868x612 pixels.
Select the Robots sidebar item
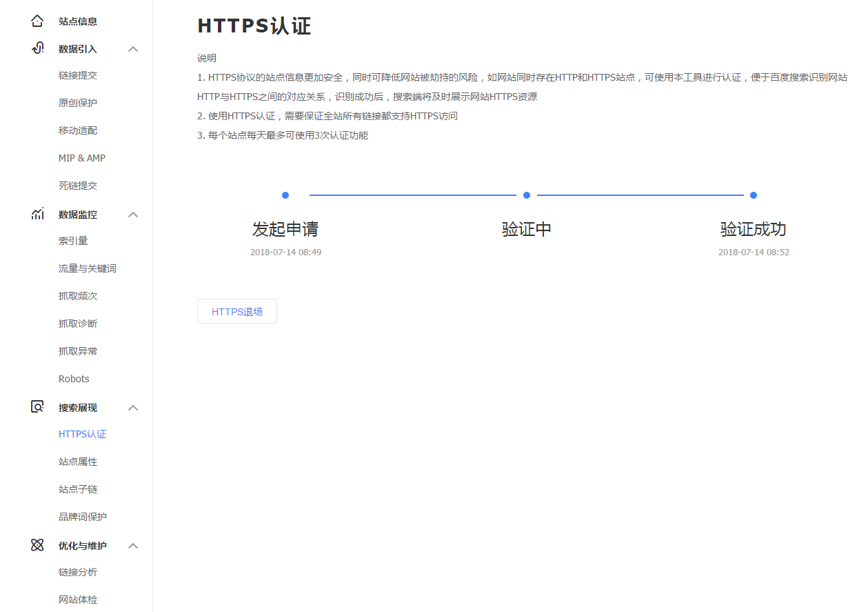point(73,378)
